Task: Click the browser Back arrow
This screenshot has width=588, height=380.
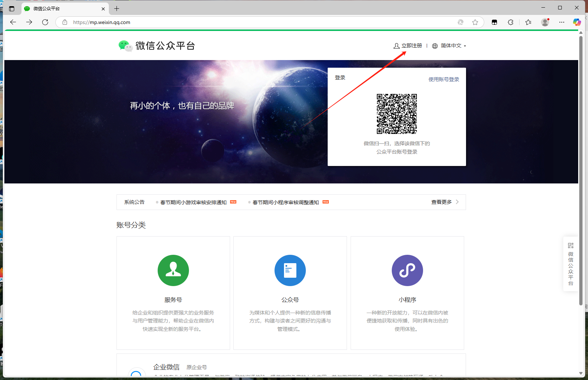Action: point(13,22)
